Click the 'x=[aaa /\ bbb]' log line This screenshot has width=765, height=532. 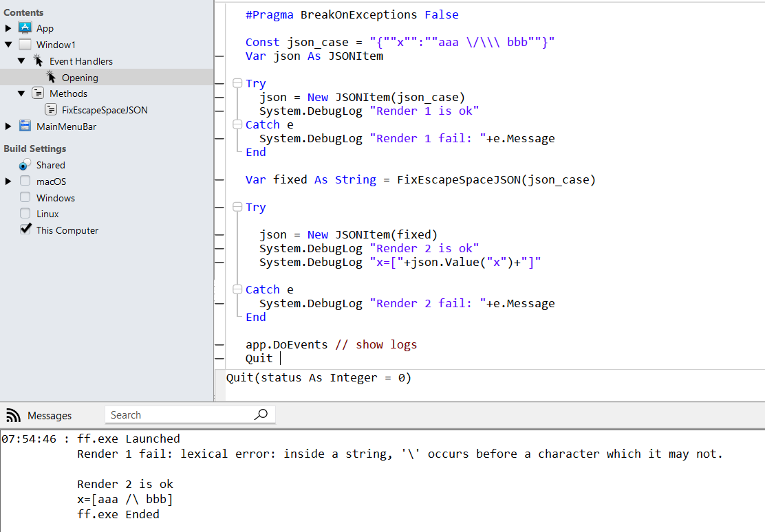(125, 499)
